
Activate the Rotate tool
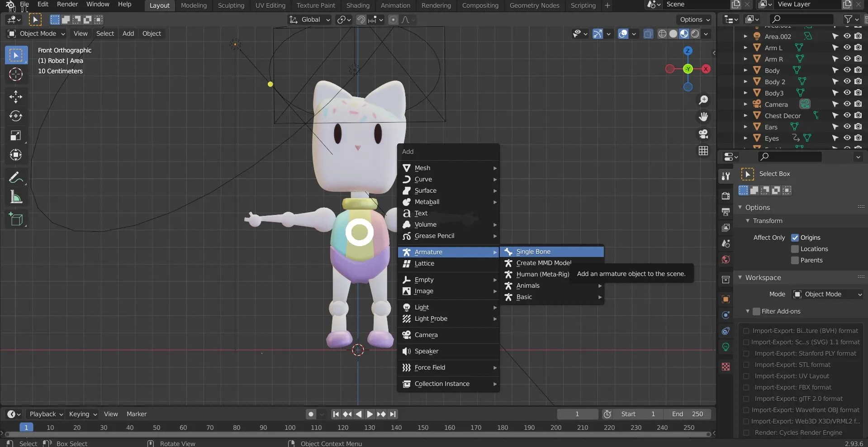16,116
